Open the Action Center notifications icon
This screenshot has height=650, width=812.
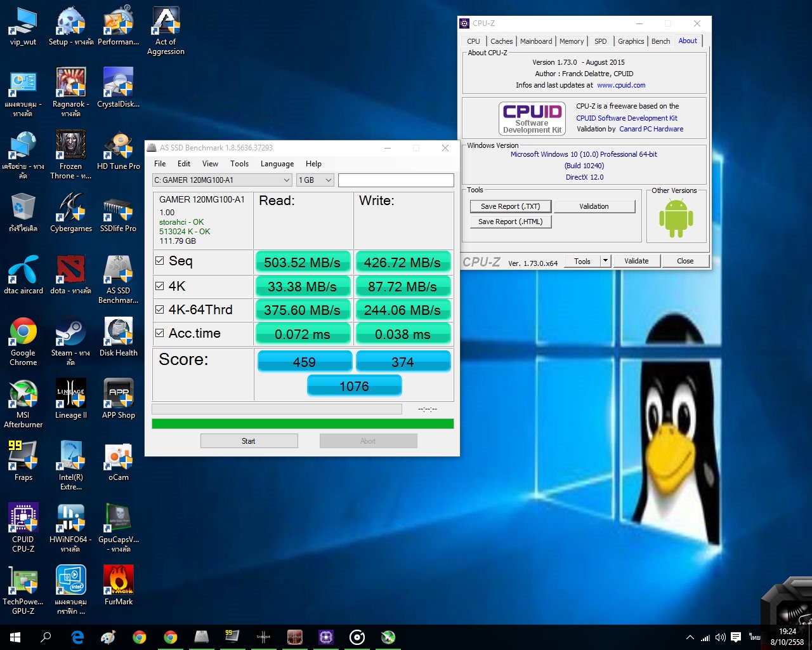coord(736,637)
